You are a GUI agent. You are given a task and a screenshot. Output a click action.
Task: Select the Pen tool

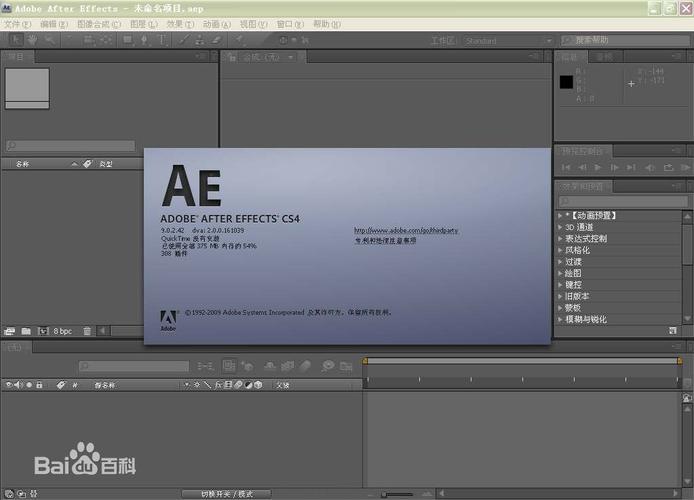click(144, 40)
